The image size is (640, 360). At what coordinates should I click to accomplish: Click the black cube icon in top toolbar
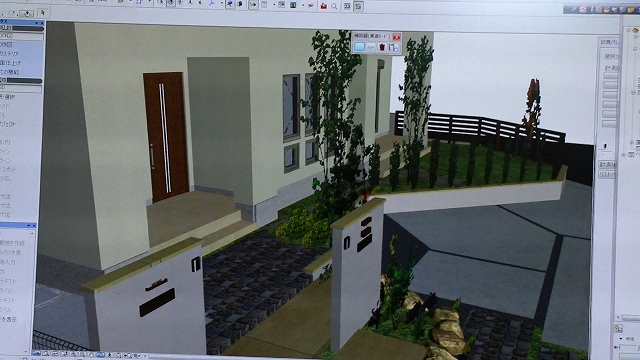tap(240, 4)
